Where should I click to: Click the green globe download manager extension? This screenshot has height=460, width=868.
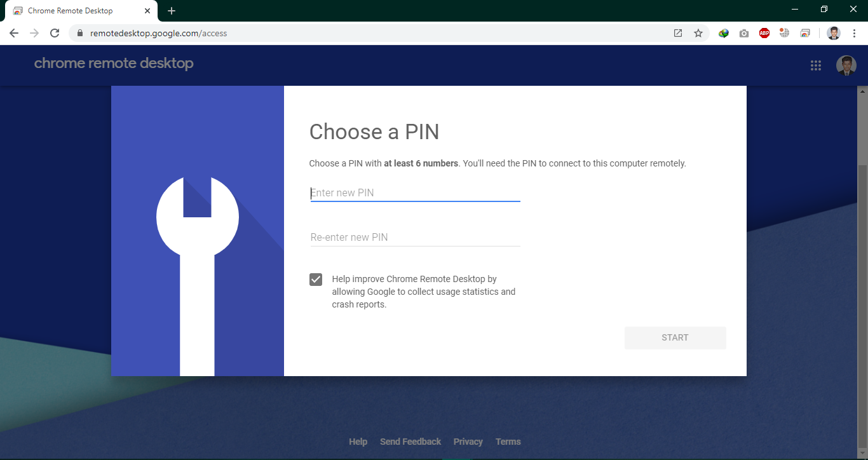[x=724, y=33]
